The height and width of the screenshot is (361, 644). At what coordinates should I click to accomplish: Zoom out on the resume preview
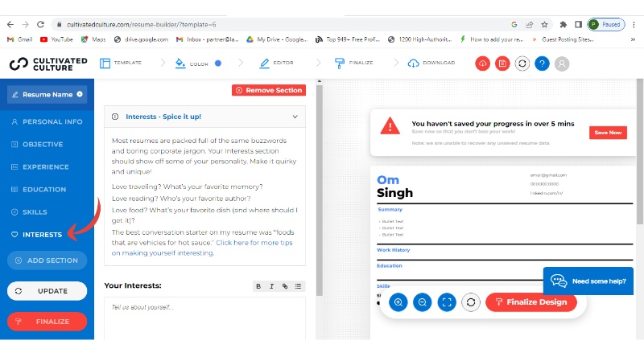tap(422, 302)
